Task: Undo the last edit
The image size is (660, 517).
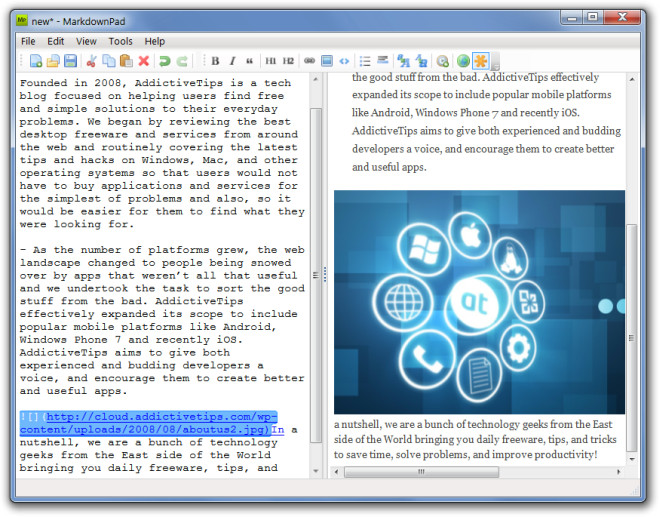Action: point(165,61)
